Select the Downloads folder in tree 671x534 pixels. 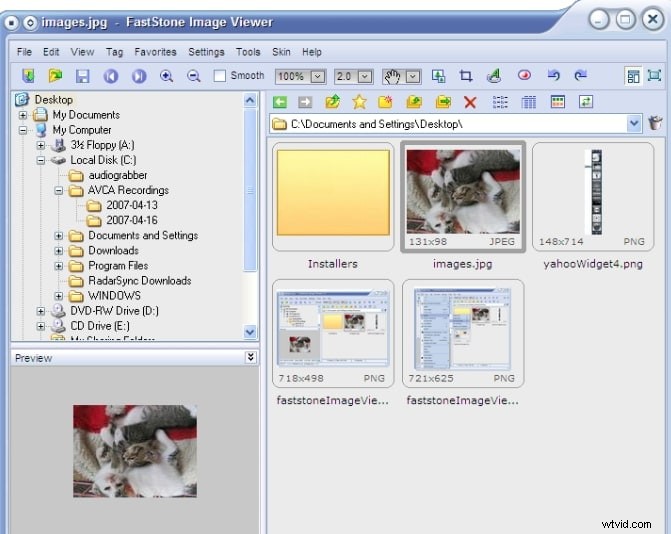112,251
